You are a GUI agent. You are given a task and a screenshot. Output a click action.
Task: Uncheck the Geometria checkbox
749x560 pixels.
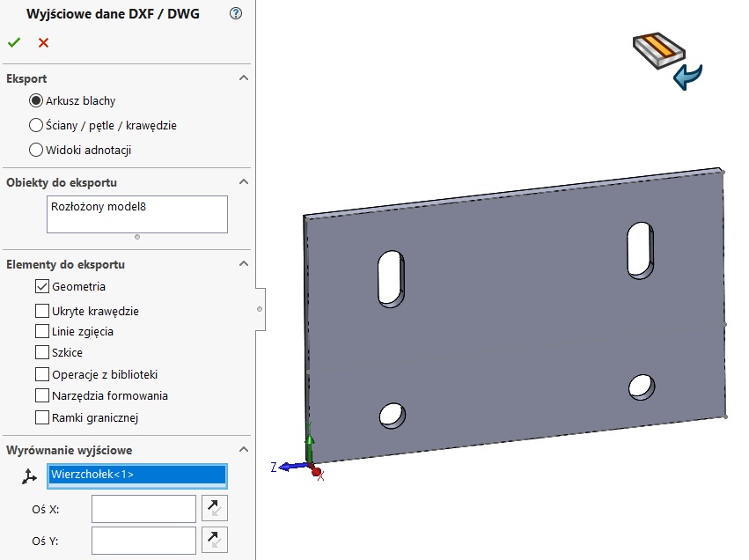pyautogui.click(x=42, y=286)
